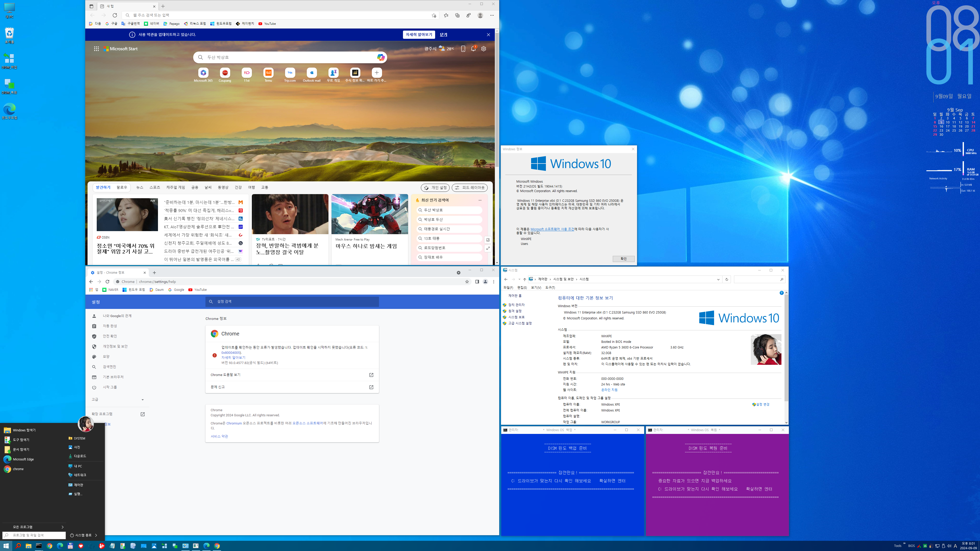This screenshot has width=980, height=551.
Task: Open the Chromium link in Chrome about page
Action: (x=234, y=423)
